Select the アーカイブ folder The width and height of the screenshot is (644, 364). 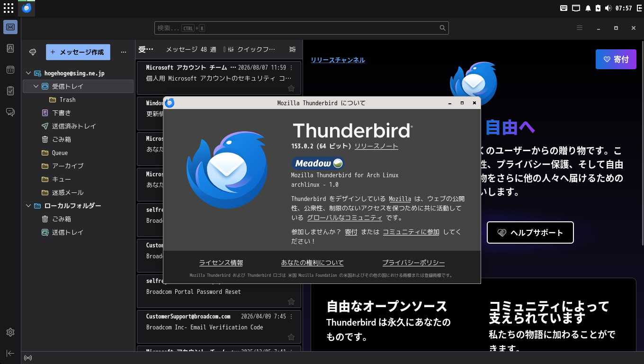pos(78,166)
